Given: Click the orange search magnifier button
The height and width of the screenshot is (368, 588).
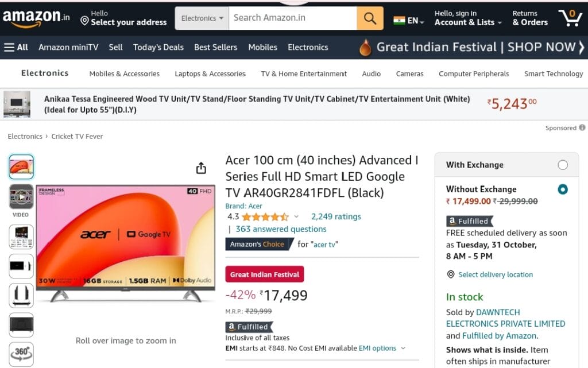Looking at the screenshot, I should 370,18.
